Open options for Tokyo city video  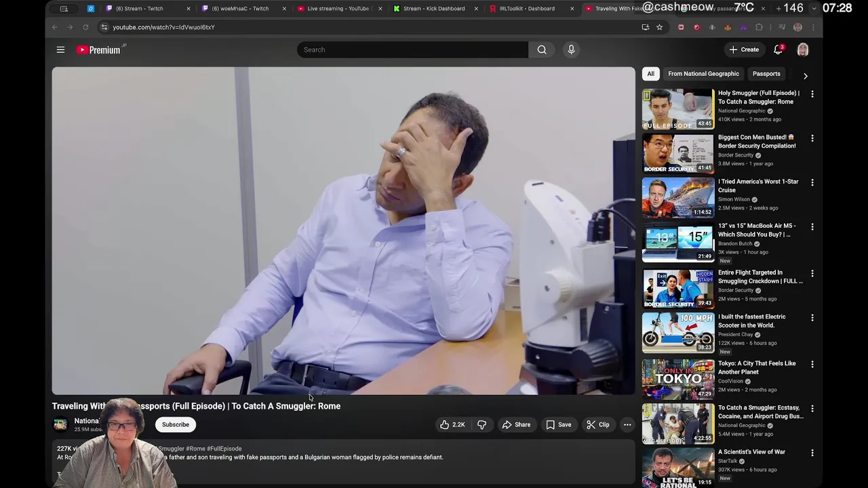coord(812,364)
